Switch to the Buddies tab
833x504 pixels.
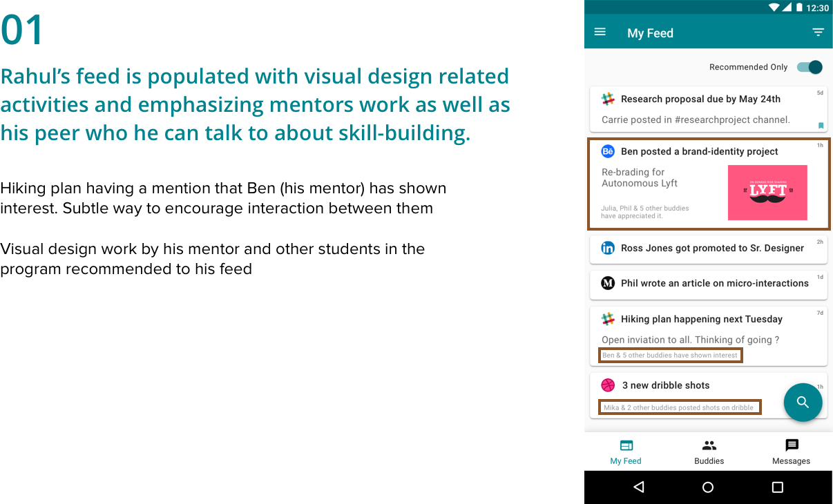pos(709,452)
